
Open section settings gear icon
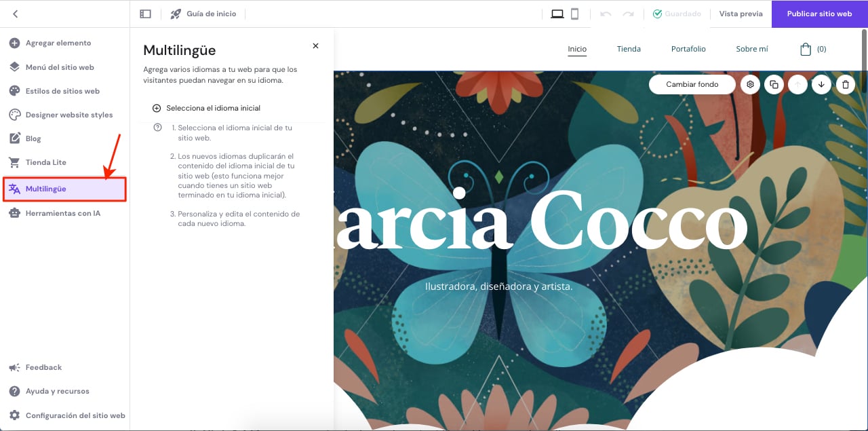(x=750, y=85)
